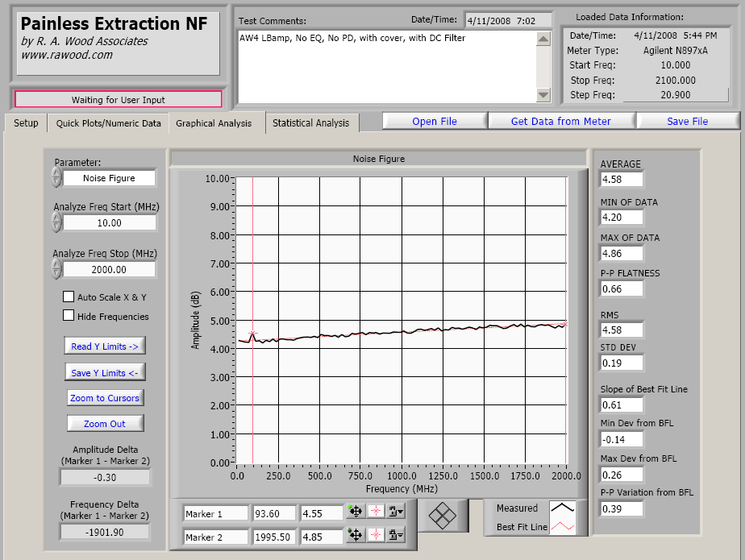Click the Amplitude Delta value -0.30
The image size is (745, 560).
point(105,477)
